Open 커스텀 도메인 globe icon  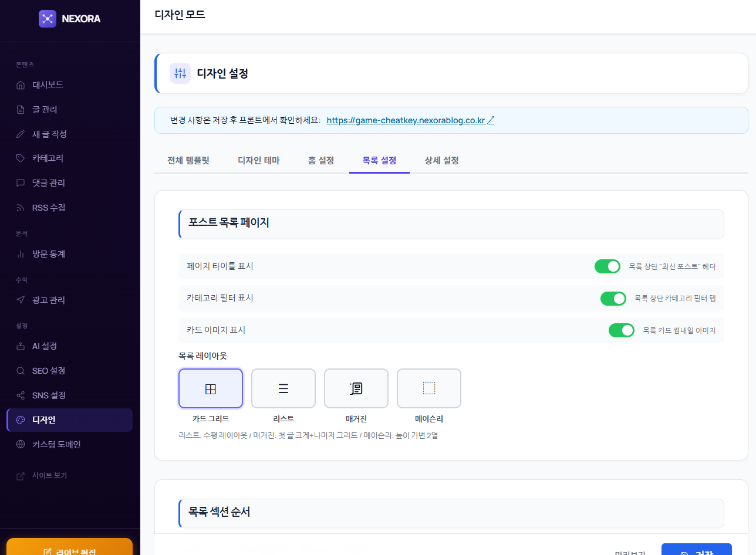point(21,444)
